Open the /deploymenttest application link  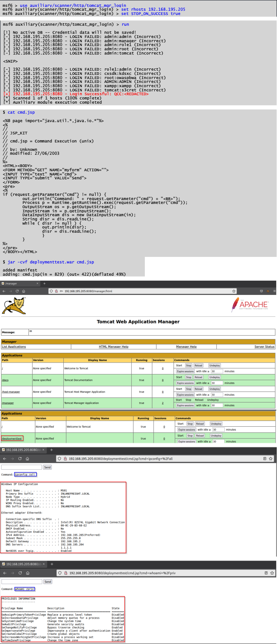click(x=12, y=439)
